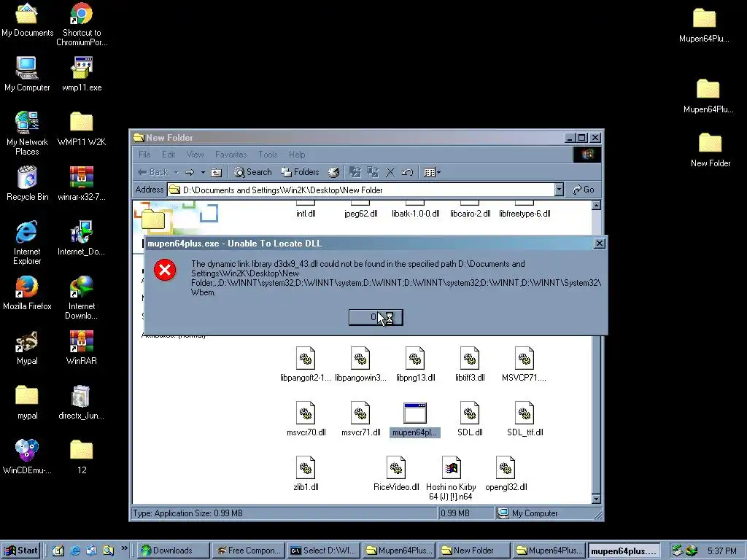
Task: Select Shortcut to ChromiumPor... desktop icon
Action: (82, 24)
